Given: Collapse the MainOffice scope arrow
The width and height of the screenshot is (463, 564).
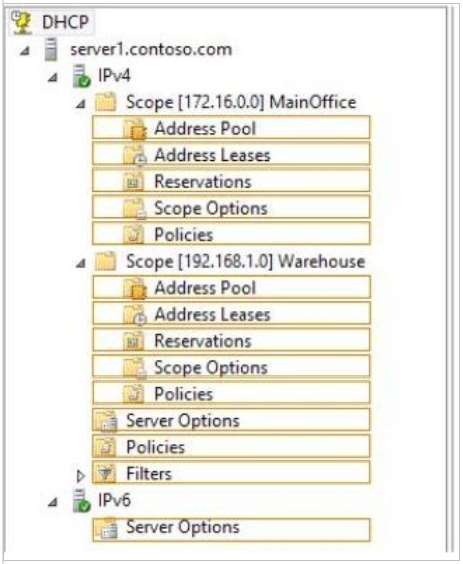Looking at the screenshot, I should [x=81, y=104].
